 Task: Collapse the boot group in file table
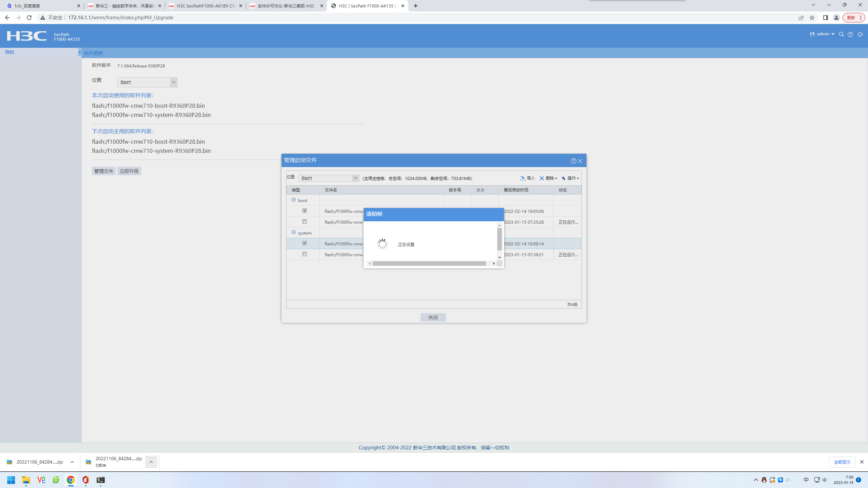[294, 200]
